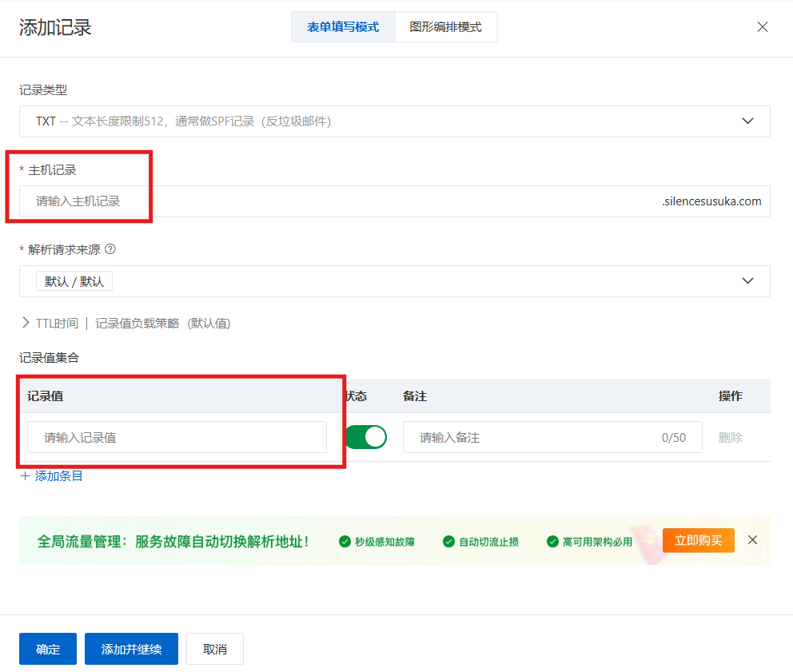Click the 高可用架构必用 check icon
The image size is (793, 672).
tap(552, 542)
